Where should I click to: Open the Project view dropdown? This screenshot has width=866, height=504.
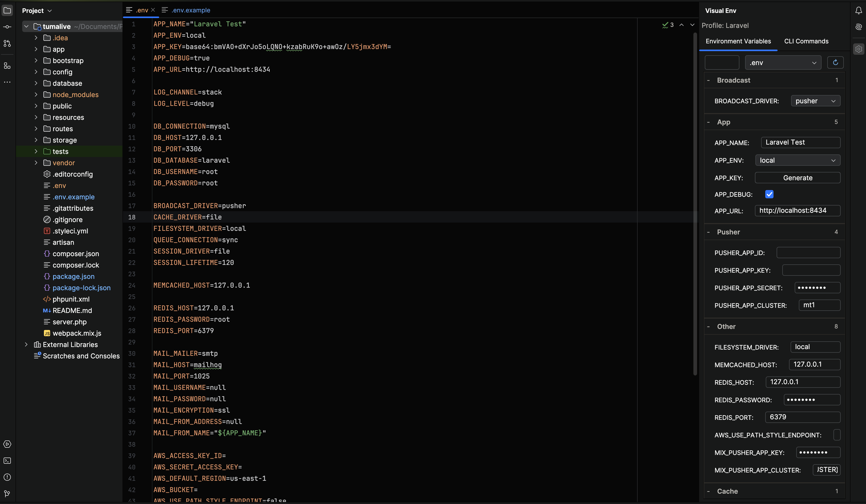coord(37,11)
